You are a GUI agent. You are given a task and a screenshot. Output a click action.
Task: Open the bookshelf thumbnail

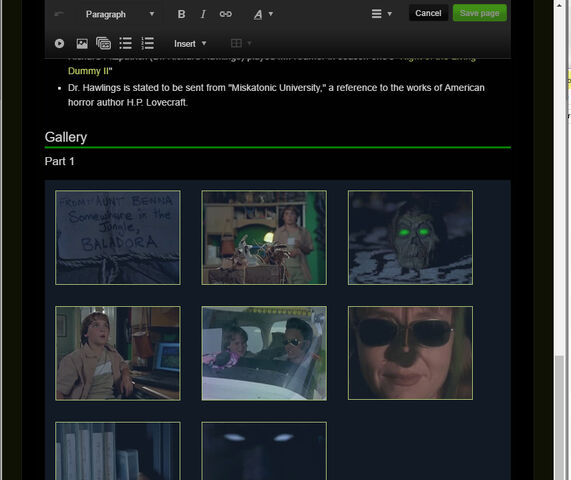[118, 451]
